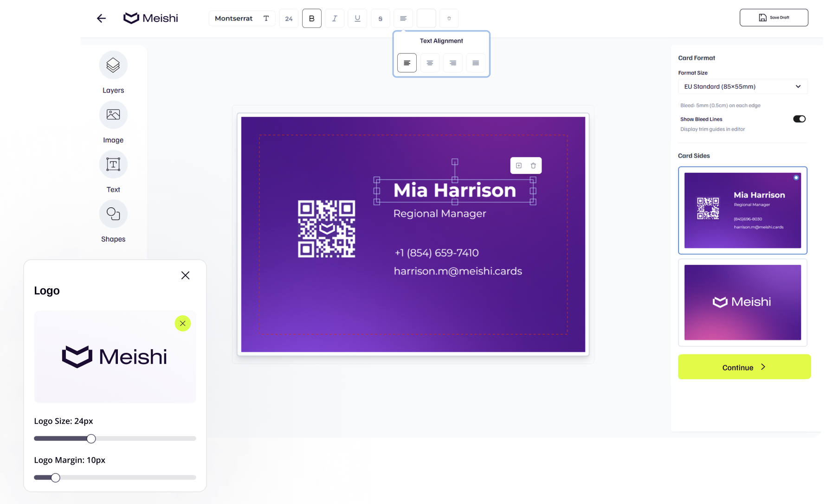This screenshot has height=504, width=826.
Task: Open the Format Size dropdown
Action: pos(742,87)
